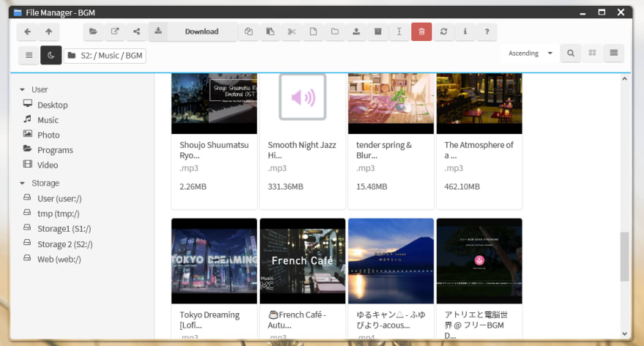Click the scrollbar down arrow
The image size is (644, 346).
625,334
